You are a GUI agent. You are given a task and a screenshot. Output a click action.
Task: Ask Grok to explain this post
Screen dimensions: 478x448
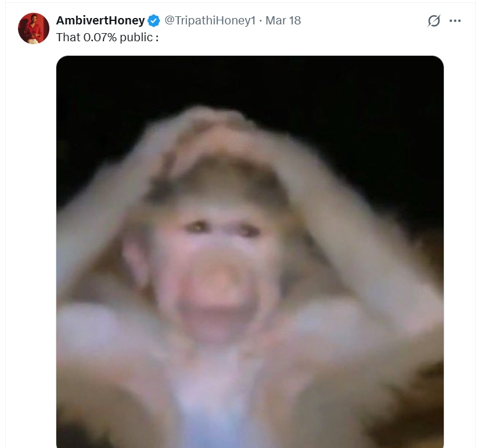[x=434, y=21]
